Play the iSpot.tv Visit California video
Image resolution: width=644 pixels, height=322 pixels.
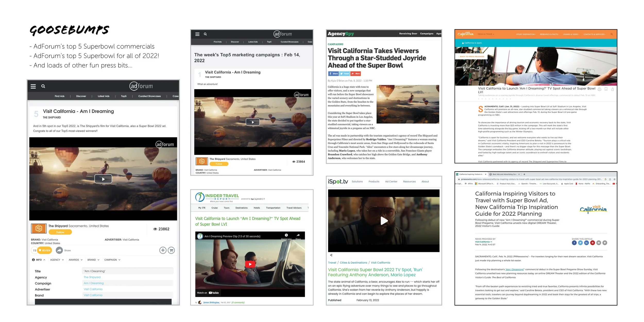click(x=384, y=221)
